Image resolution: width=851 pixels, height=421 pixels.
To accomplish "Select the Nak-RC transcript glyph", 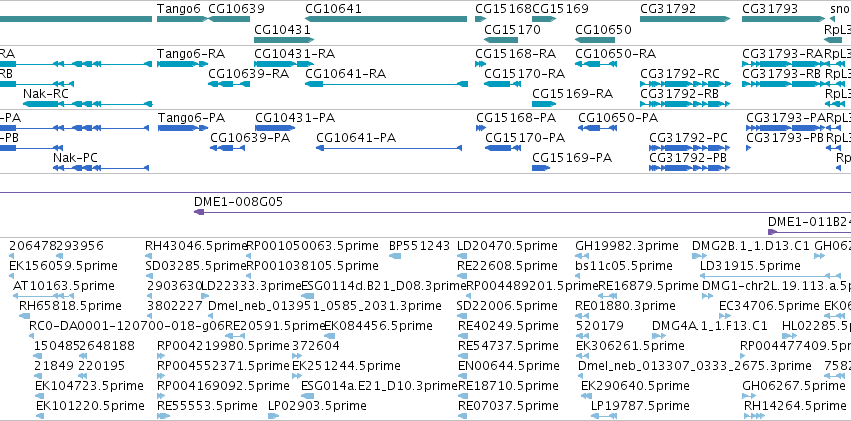I will pyautogui.click(x=87, y=104).
